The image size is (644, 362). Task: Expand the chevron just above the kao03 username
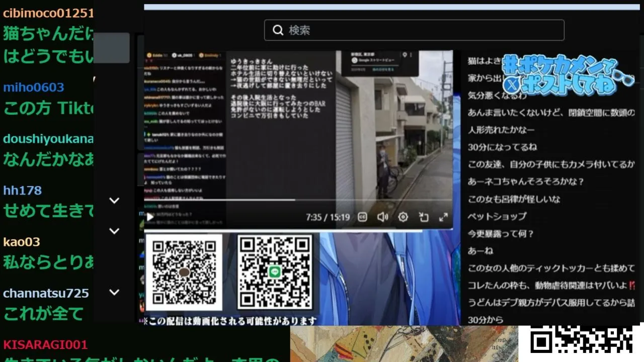[x=115, y=231]
